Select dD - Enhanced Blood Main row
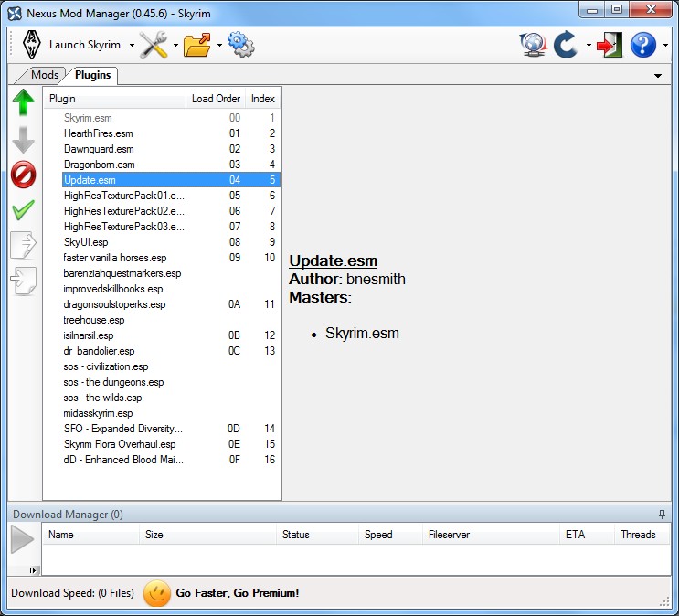The width and height of the screenshot is (679, 616). (171, 460)
